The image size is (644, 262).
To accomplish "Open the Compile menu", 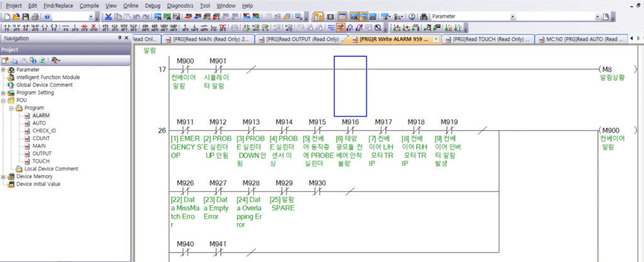I will [x=89, y=5].
